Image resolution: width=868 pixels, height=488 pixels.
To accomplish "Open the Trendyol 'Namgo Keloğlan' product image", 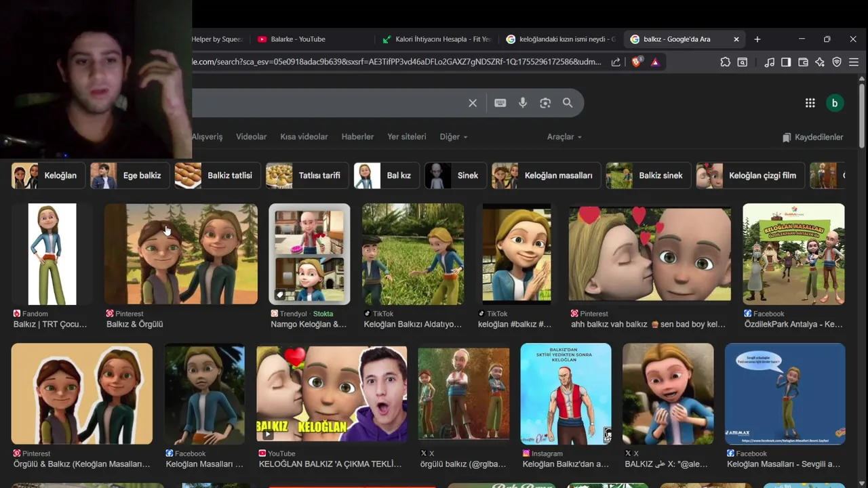I will 309,254.
